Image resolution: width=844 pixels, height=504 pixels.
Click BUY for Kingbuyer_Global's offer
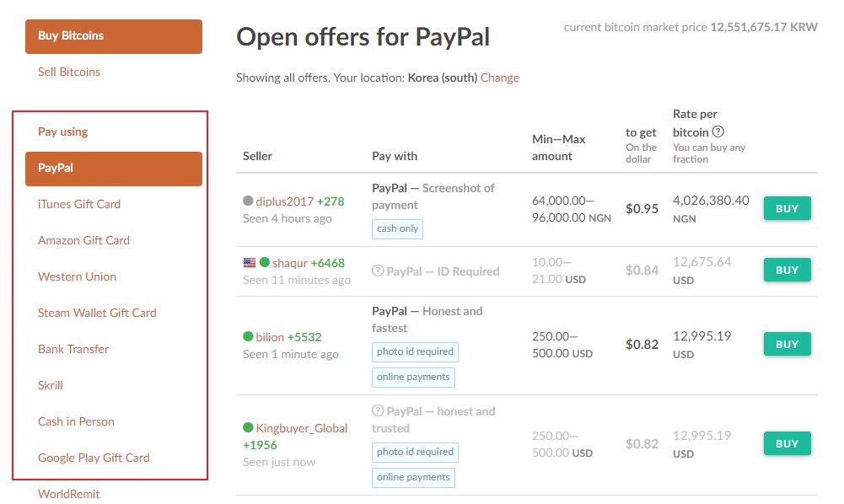click(x=787, y=444)
